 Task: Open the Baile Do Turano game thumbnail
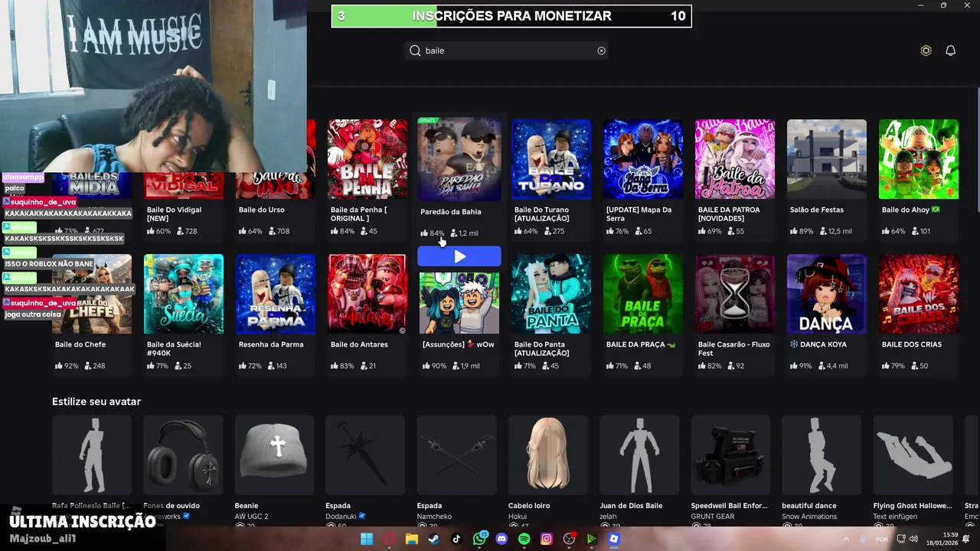[551, 159]
